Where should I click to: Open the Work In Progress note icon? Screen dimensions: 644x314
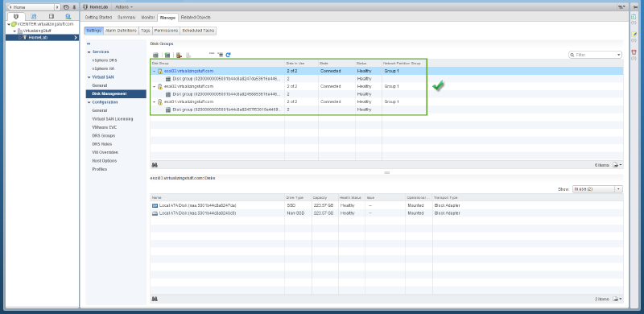click(634, 35)
